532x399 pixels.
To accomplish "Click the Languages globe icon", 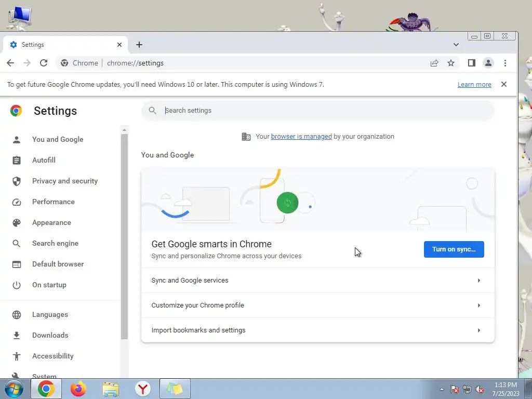I will pyautogui.click(x=16, y=315).
